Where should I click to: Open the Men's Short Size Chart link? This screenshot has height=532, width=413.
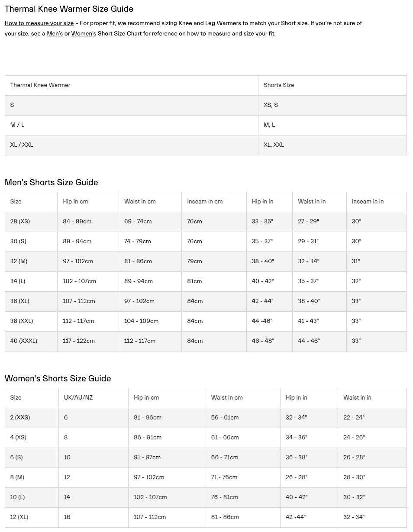pyautogui.click(x=55, y=34)
